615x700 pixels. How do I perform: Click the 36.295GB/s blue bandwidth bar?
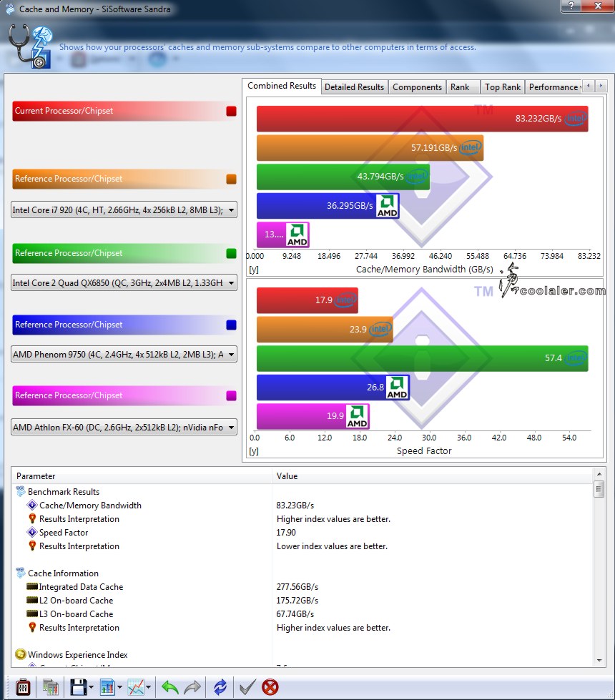pos(328,206)
